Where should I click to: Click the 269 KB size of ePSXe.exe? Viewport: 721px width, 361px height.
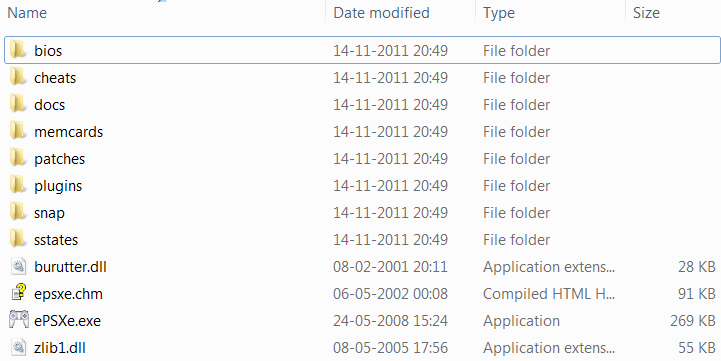[692, 321]
